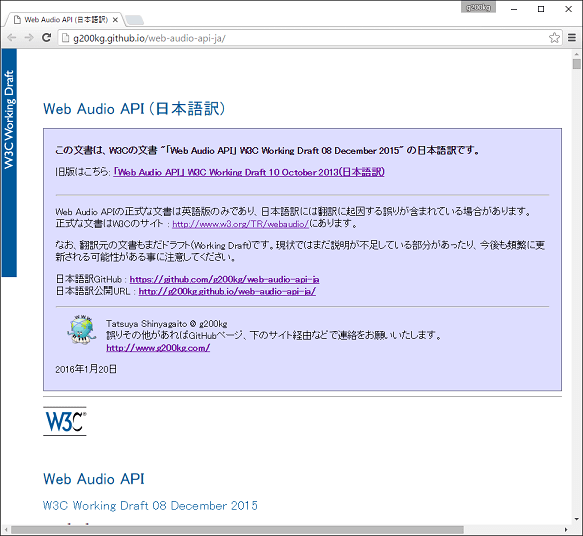Maximize the browser window
This screenshot has height=536, width=583.
tap(541, 9)
